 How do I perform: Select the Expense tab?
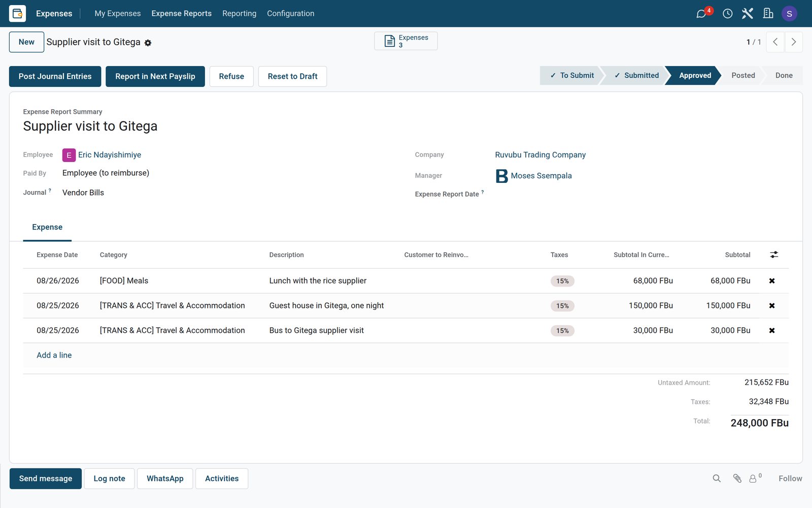47,227
